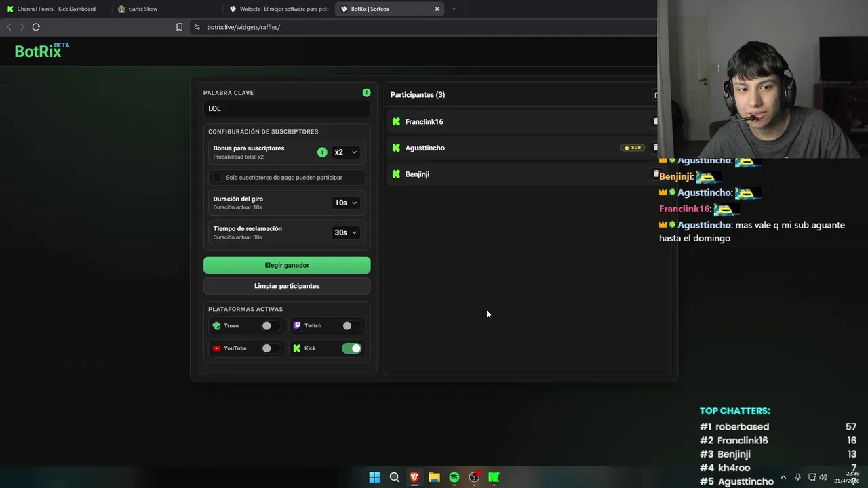Reload the page with the browser refresh icon
The image size is (868, 488).
click(36, 27)
